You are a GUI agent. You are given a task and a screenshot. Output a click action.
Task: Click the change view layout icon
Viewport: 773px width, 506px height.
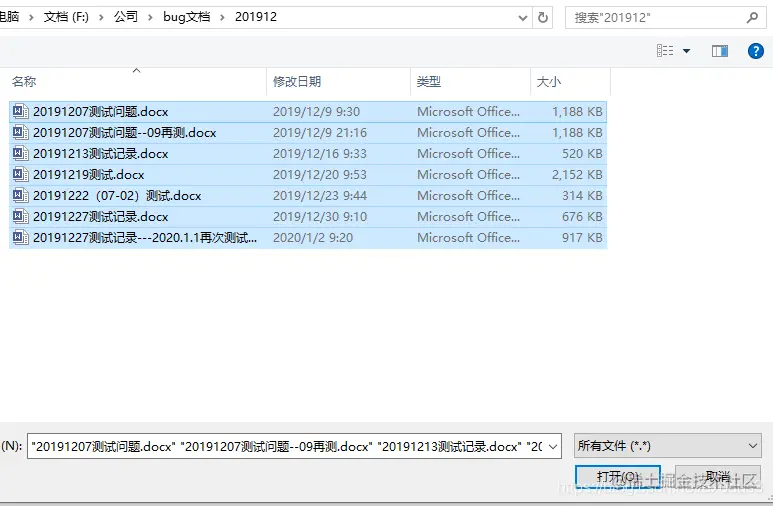pos(665,50)
